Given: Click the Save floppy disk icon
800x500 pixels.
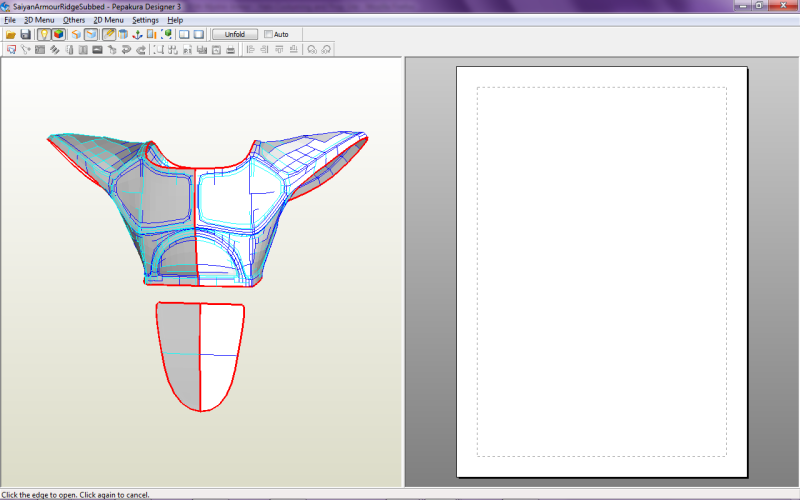Looking at the screenshot, I should coord(26,35).
